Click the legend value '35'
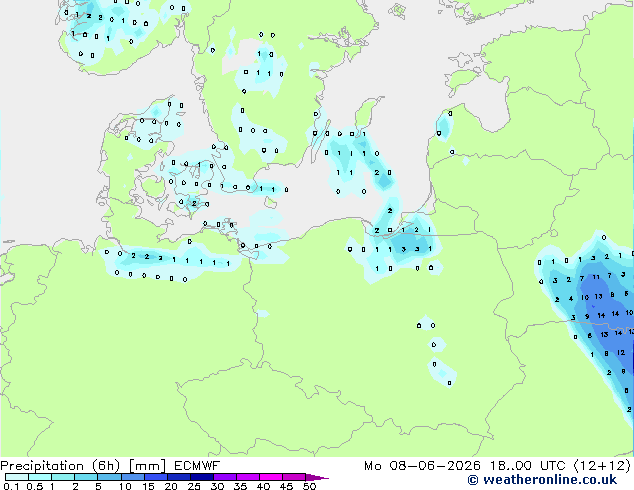 [x=240, y=486]
